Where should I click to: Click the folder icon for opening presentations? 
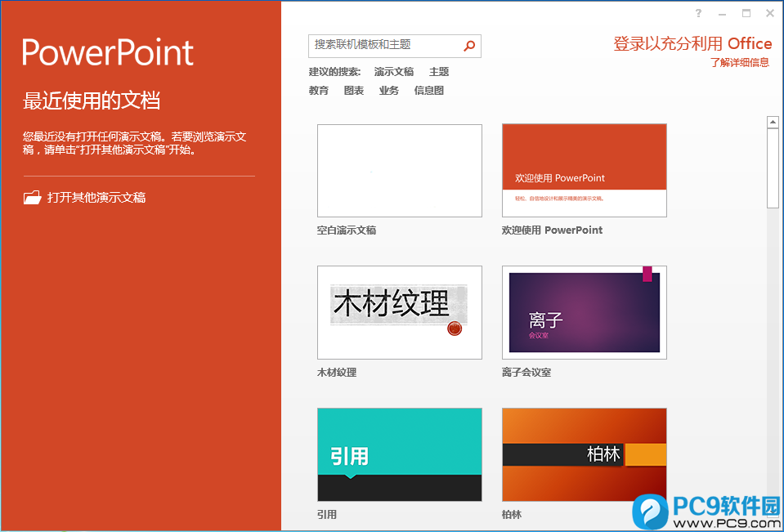click(x=33, y=198)
